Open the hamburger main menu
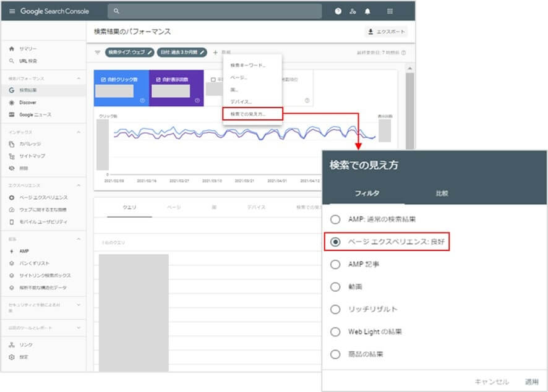Image resolution: width=548 pixels, height=392 pixels. (x=12, y=11)
